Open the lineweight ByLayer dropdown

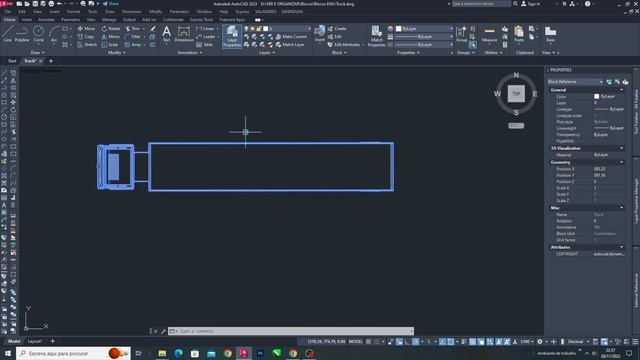[424, 36]
